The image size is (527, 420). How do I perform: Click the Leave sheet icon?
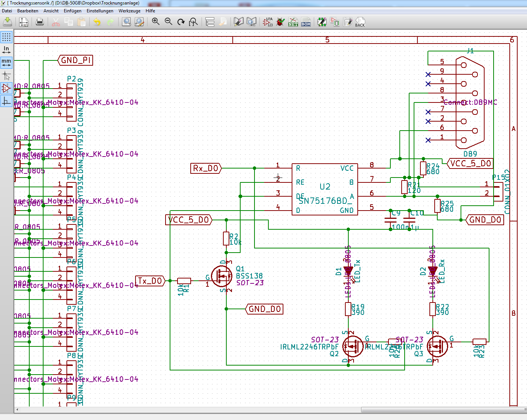[223, 22]
